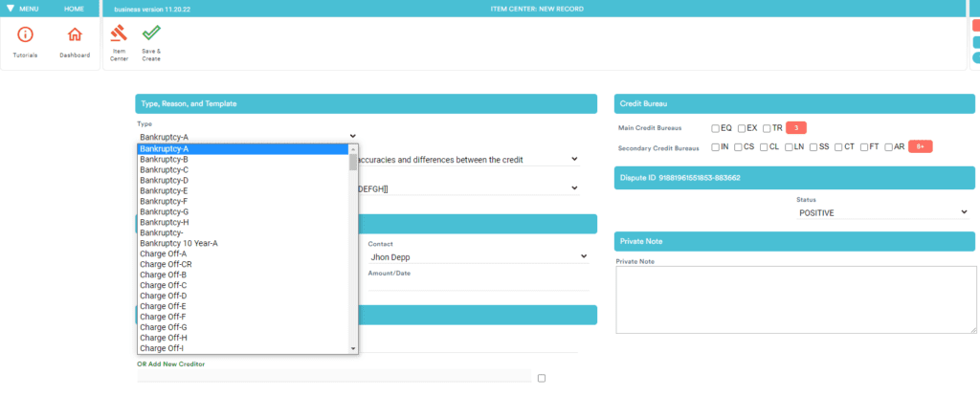Expand the Contact dropdown with Jhon Depp

point(478,256)
